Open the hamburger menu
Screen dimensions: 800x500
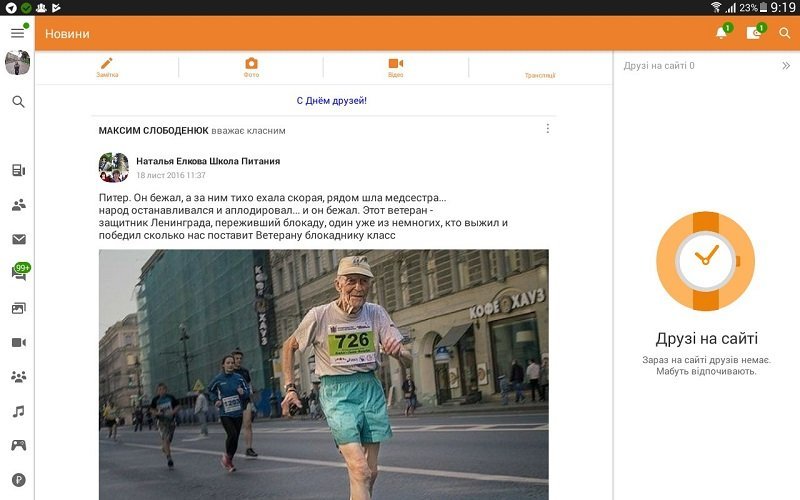(x=17, y=33)
